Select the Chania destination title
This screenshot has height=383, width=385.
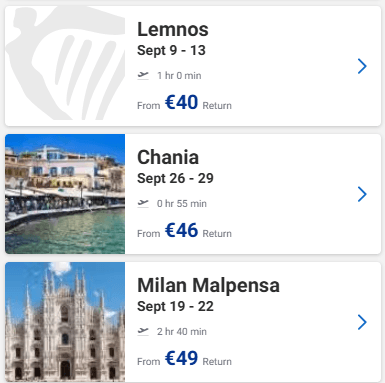click(168, 157)
